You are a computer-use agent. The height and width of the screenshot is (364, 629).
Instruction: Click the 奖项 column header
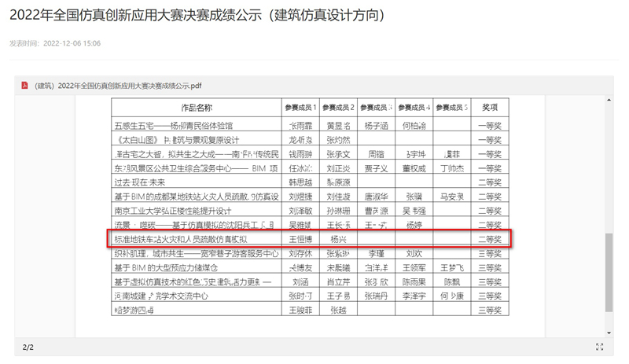point(489,107)
